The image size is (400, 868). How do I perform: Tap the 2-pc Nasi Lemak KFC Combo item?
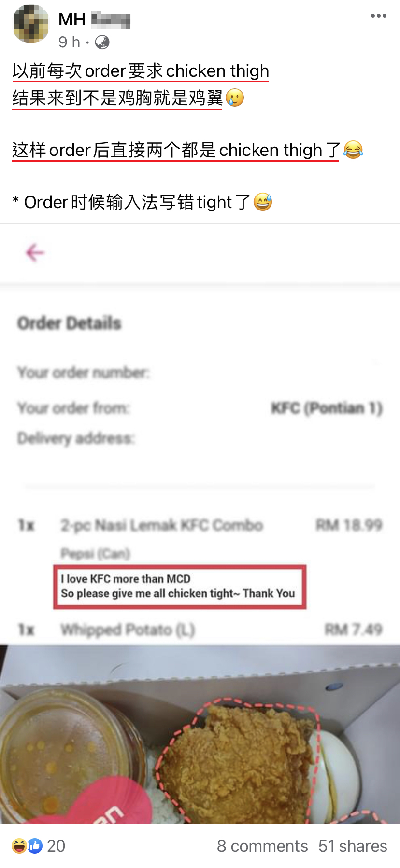[x=162, y=525]
